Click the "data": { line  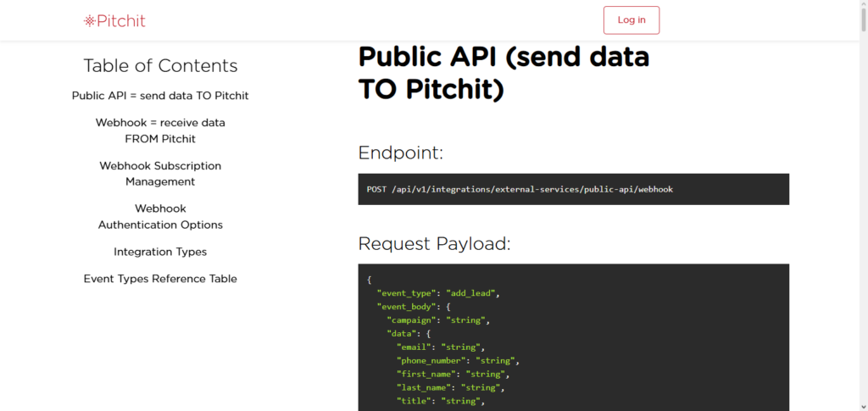coord(409,334)
